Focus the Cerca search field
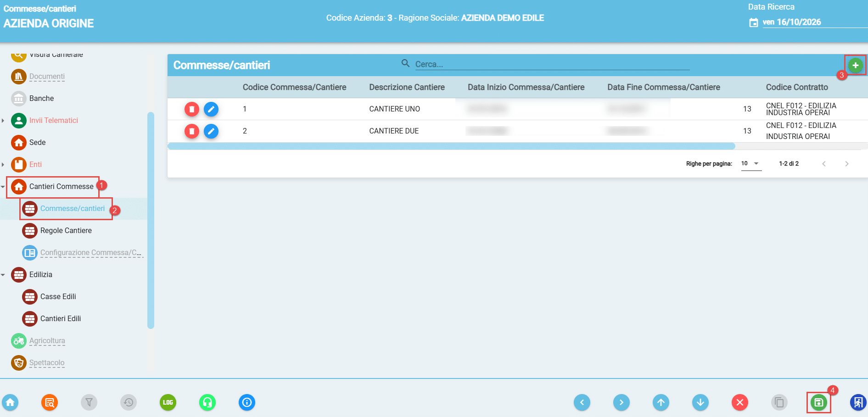Screen dimensions: 868x417 click(x=552, y=64)
